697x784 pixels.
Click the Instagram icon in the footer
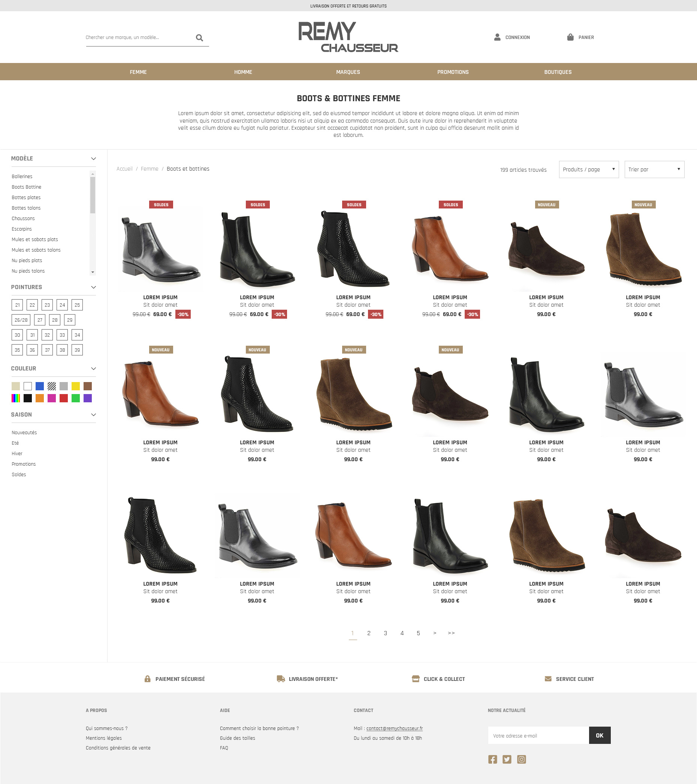pyautogui.click(x=521, y=759)
